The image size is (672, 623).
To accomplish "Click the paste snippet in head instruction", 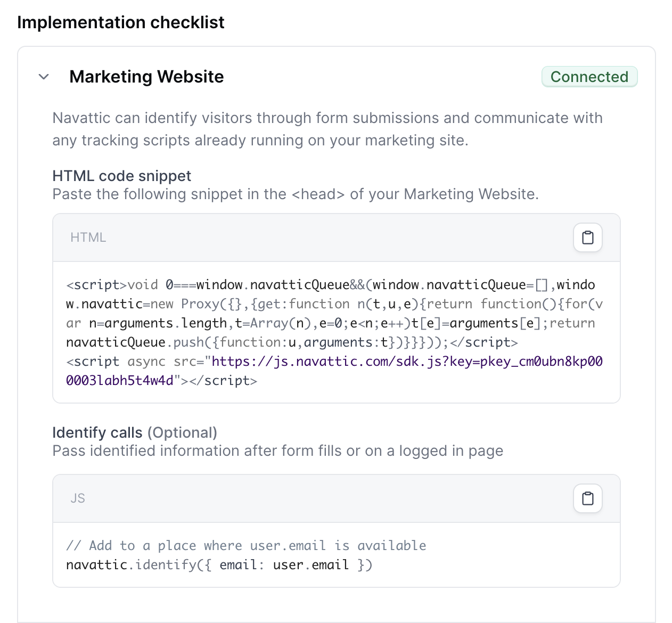I will click(296, 194).
